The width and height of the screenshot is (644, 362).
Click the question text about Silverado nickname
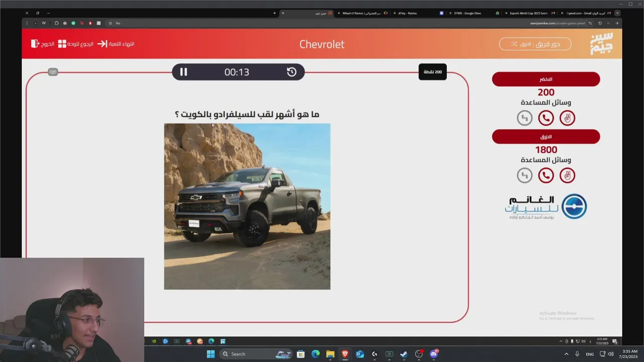pyautogui.click(x=247, y=114)
